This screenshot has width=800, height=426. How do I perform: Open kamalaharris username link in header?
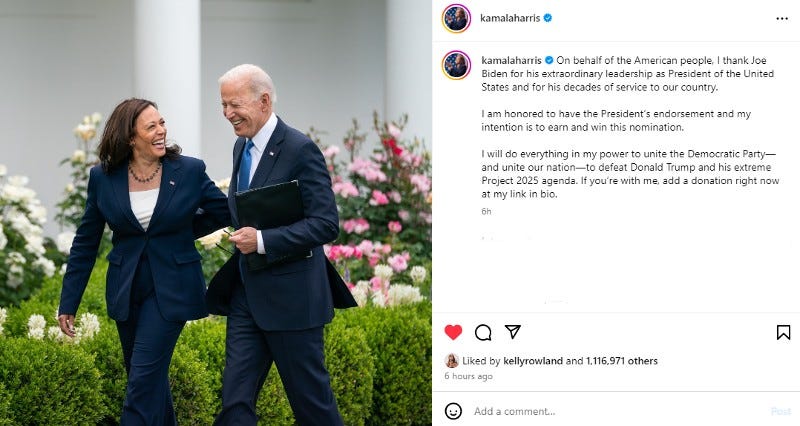pyautogui.click(x=510, y=18)
